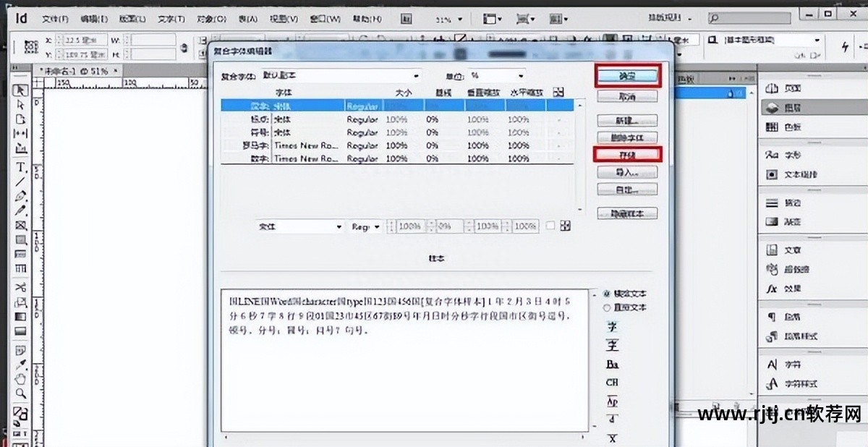The height and width of the screenshot is (447, 868).
Task: Select the Gradient Swatch tool
Action: 21,317
